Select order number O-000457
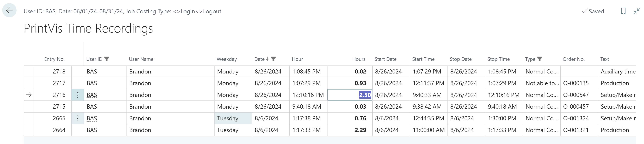 pyautogui.click(x=576, y=107)
